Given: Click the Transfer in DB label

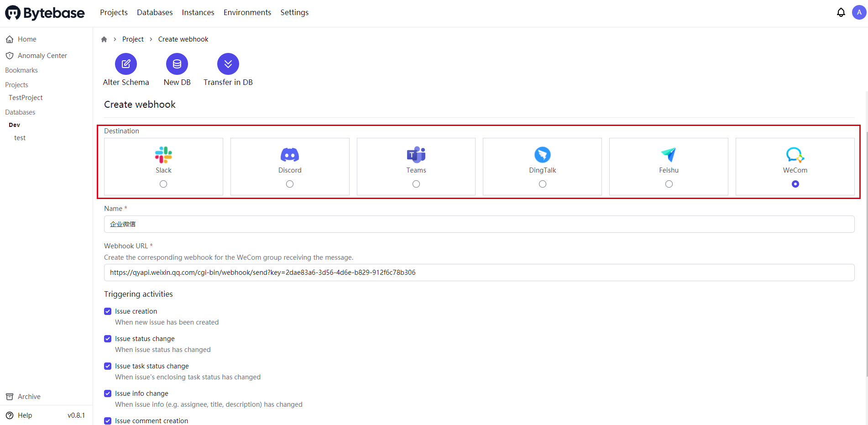Looking at the screenshot, I should coord(228,82).
